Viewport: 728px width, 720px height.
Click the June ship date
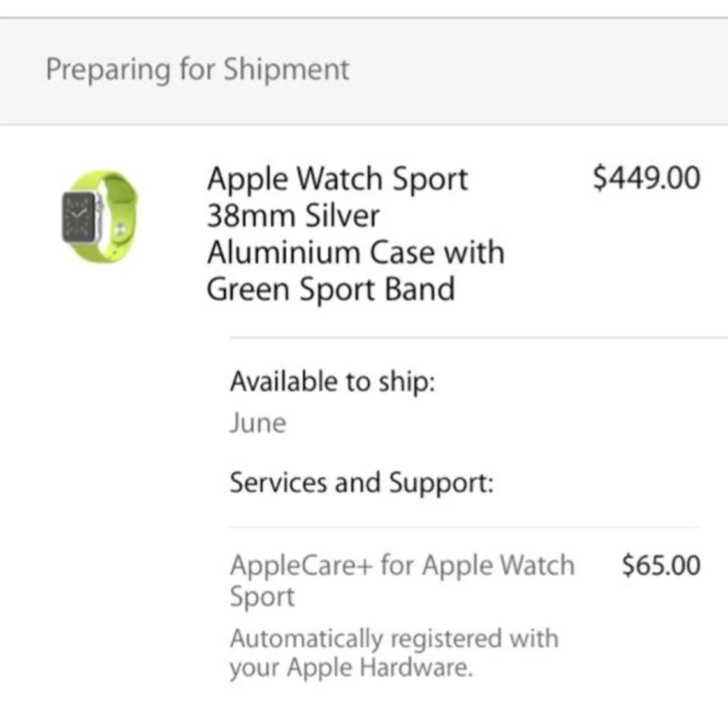[258, 423]
